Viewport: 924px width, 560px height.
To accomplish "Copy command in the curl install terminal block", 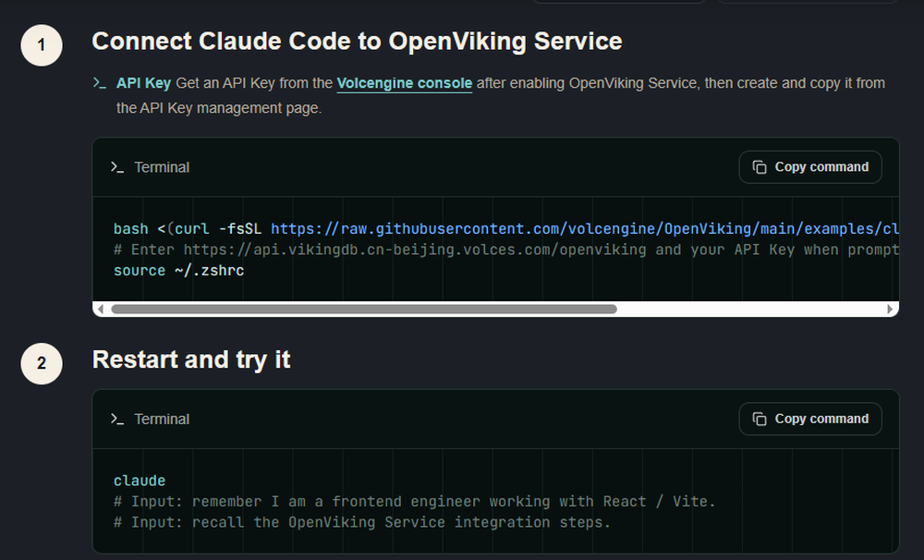I will (x=810, y=167).
